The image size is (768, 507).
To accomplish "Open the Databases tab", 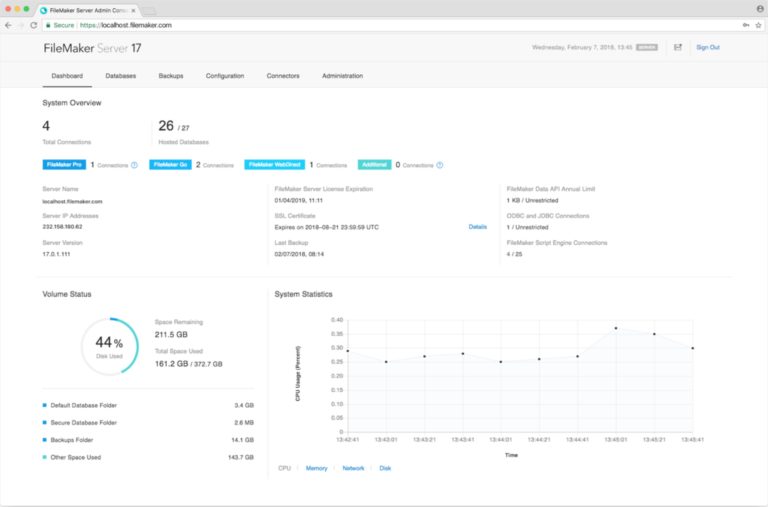I will (120, 76).
